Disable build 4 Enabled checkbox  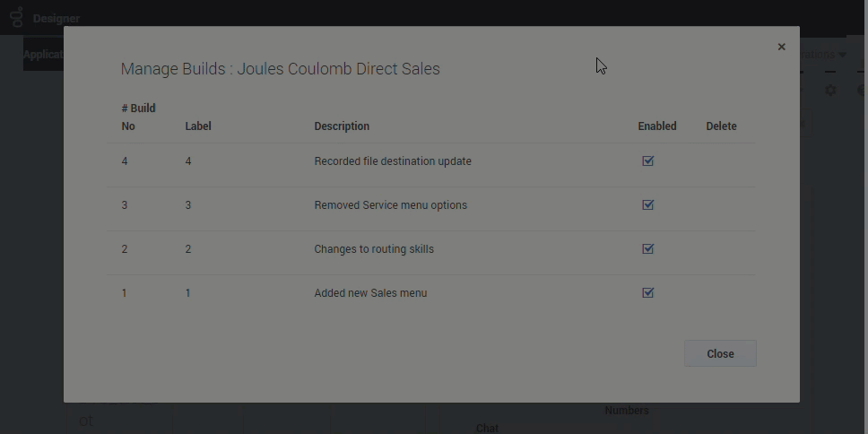[648, 161]
